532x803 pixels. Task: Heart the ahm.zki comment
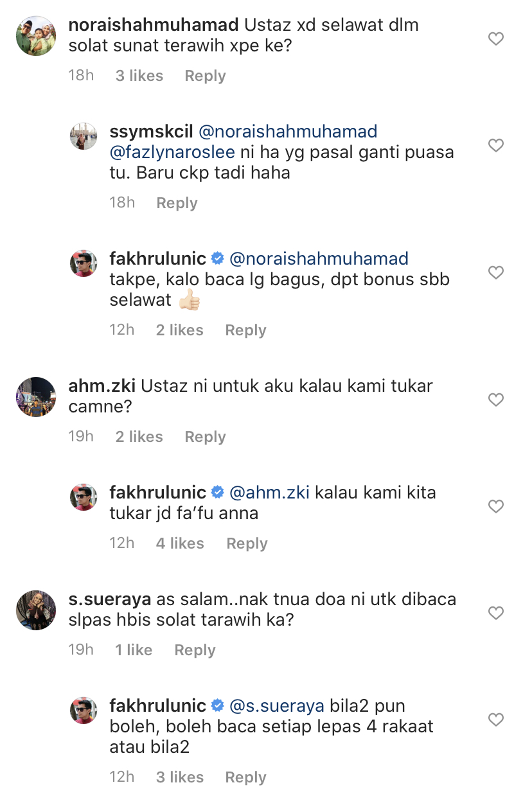[x=495, y=400]
